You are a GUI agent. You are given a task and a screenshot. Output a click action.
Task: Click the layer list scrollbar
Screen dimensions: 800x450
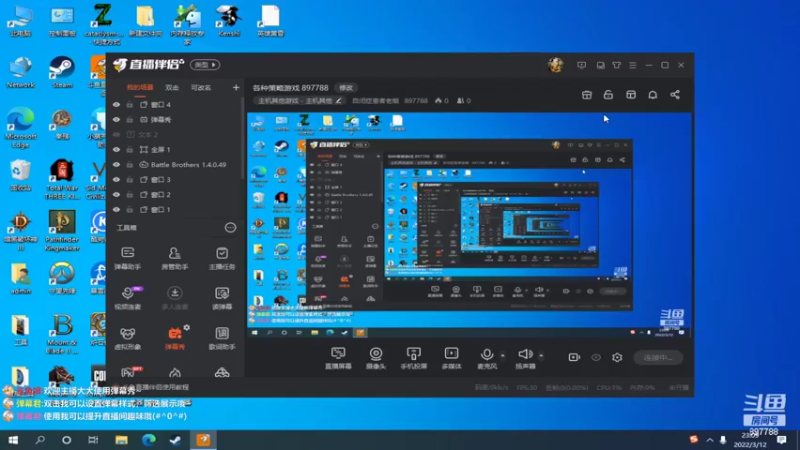(242, 138)
